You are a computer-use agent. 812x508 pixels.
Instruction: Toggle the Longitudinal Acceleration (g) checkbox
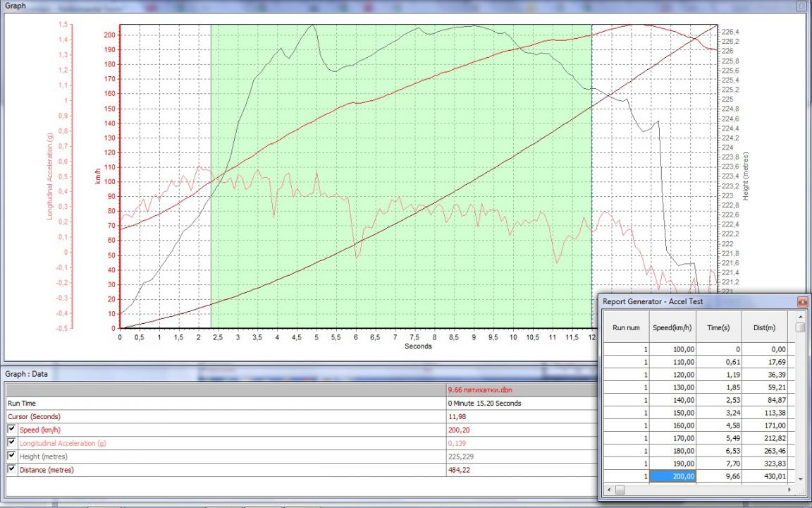tap(11, 443)
